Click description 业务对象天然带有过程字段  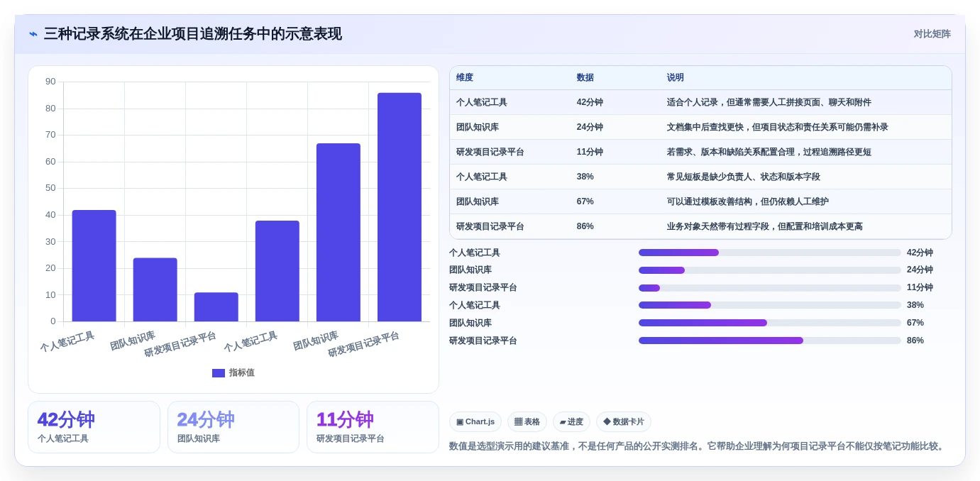(765, 226)
